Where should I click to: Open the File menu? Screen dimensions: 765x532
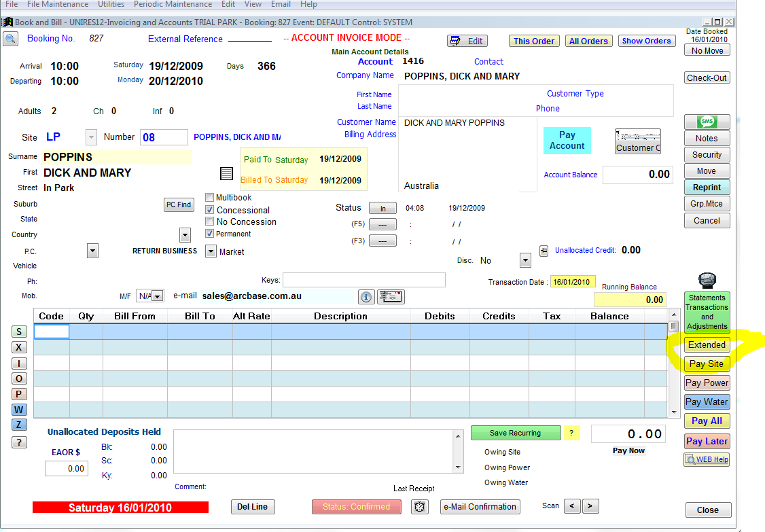click(x=12, y=4)
